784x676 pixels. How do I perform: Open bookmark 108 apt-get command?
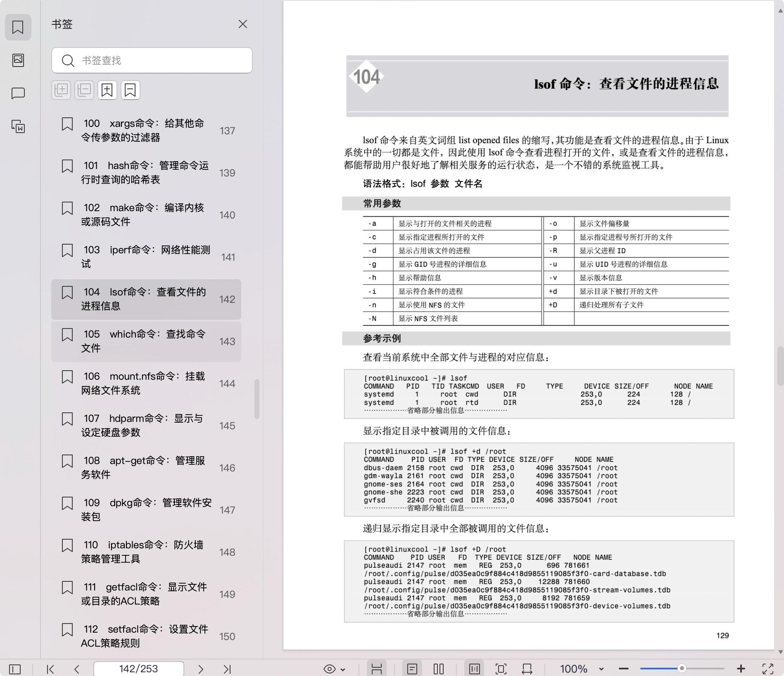click(x=146, y=468)
